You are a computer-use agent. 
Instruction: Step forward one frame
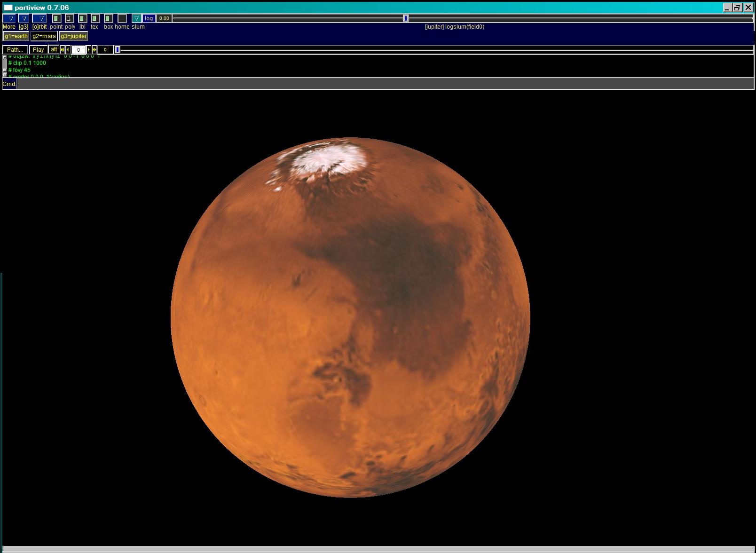pyautogui.click(x=89, y=49)
